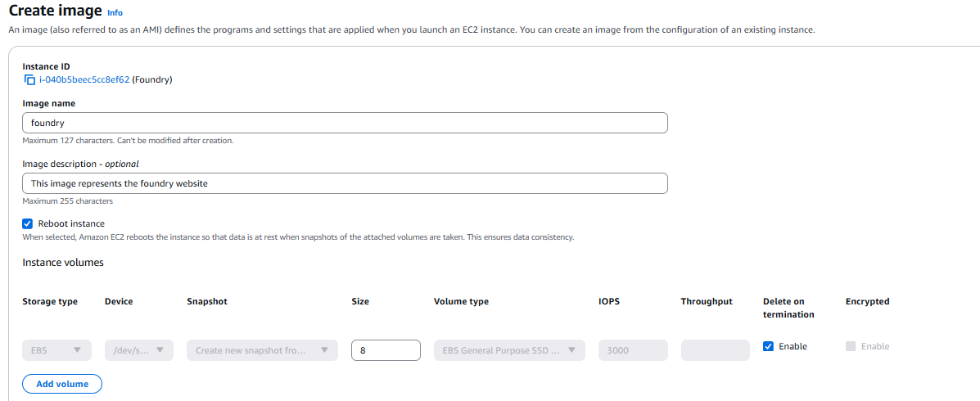Screen dimensions: 980x401
Task: Click the arrow in the EBS storage type dropdown
Action: tap(78, 350)
